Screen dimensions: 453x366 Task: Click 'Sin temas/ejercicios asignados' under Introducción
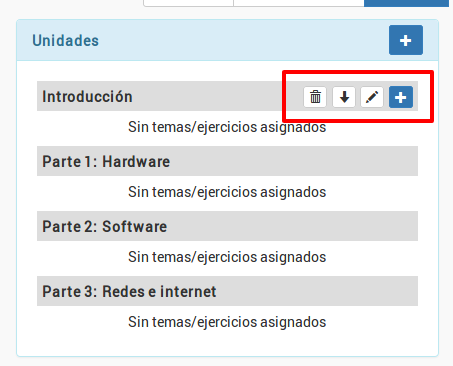[227, 127]
